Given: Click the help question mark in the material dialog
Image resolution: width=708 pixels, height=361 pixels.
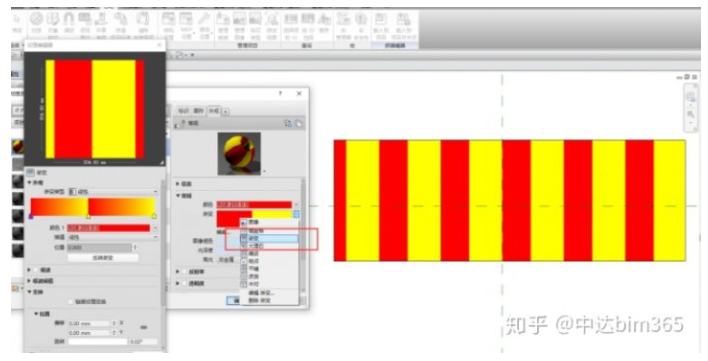Looking at the screenshot, I should pos(280,93).
